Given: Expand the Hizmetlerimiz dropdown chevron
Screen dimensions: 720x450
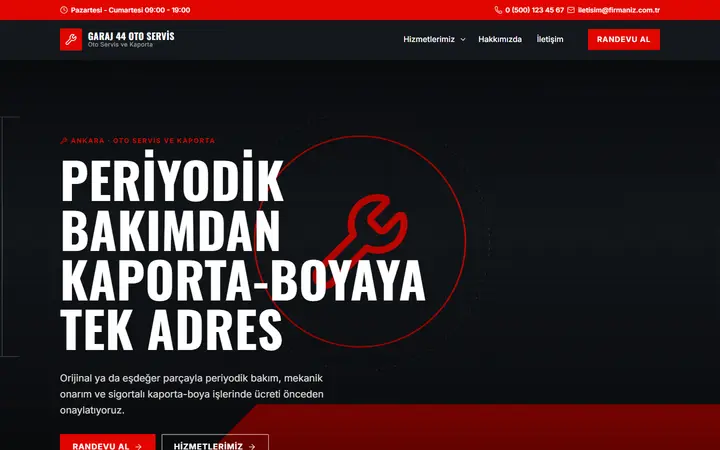Looking at the screenshot, I should point(463,39).
